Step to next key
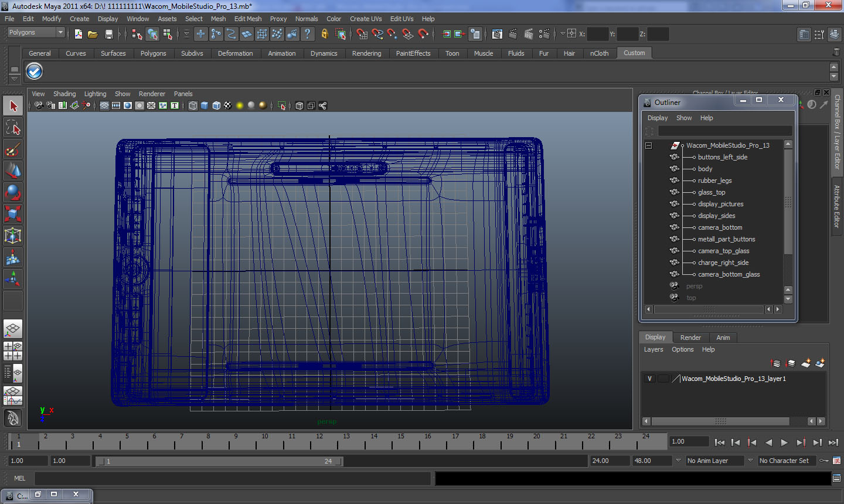844x504 pixels. 801,442
